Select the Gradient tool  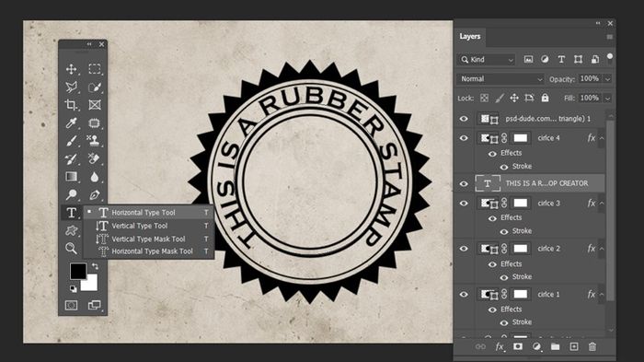click(71, 177)
